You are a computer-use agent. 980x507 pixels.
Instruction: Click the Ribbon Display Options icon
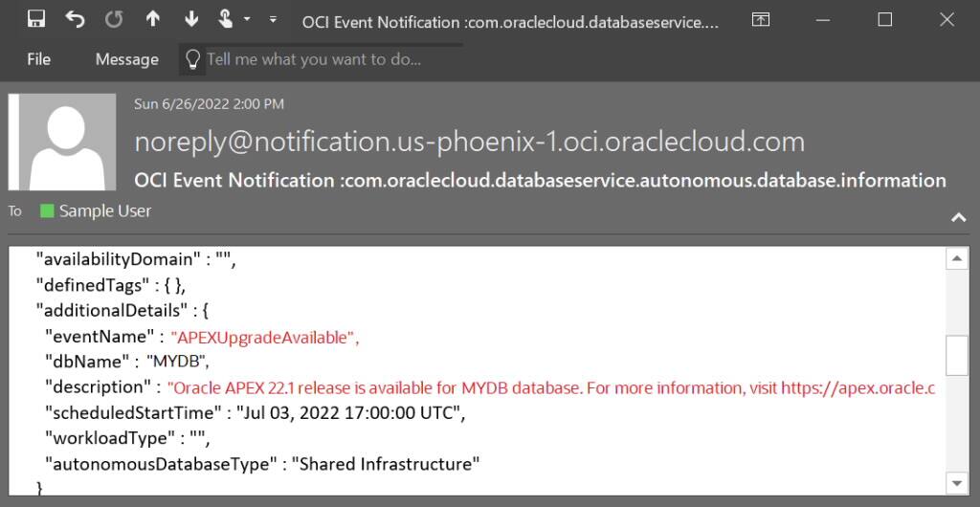pyautogui.click(x=761, y=19)
